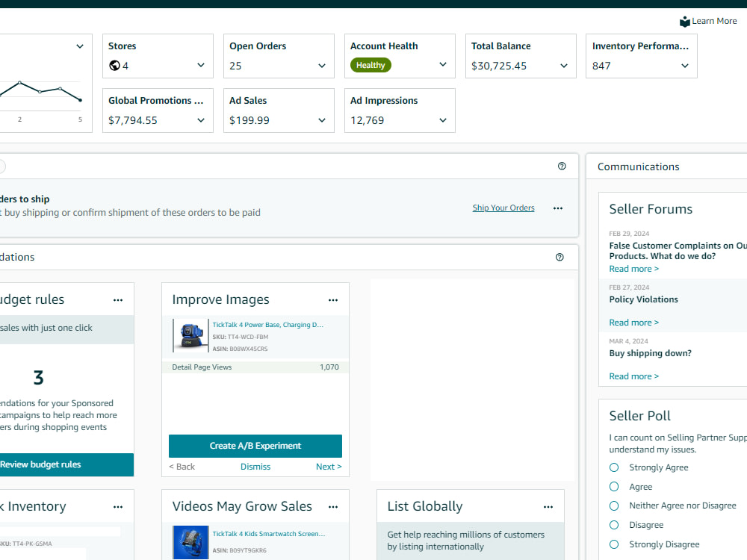Open the Account Health dropdown

(x=442, y=66)
